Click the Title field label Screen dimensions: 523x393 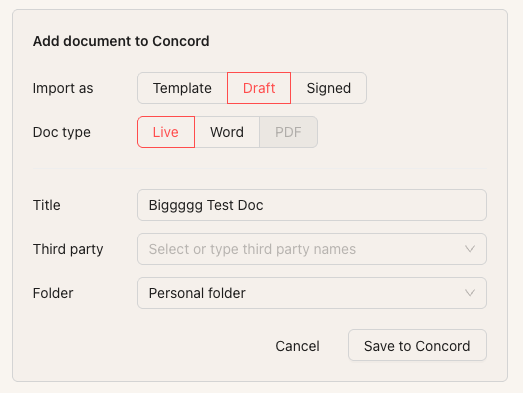pyautogui.click(x=47, y=205)
